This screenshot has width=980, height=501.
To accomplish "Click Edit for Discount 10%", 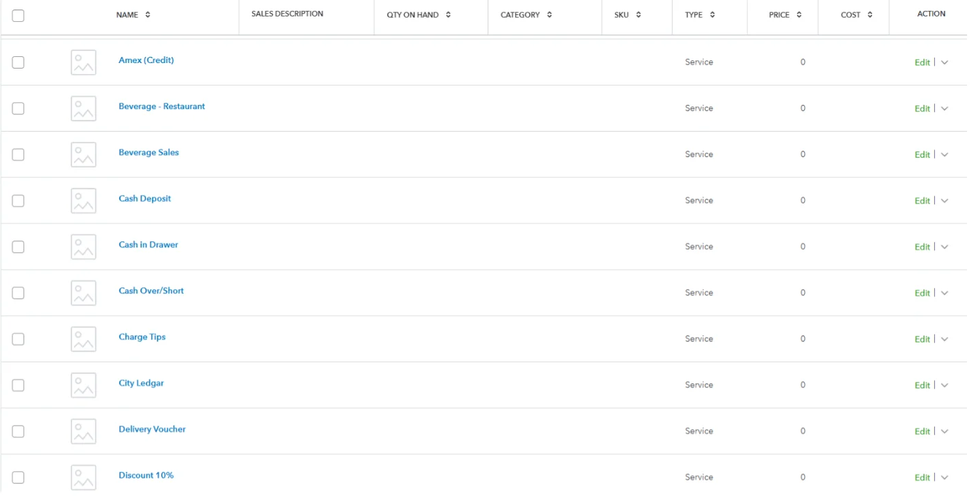I will coord(922,478).
